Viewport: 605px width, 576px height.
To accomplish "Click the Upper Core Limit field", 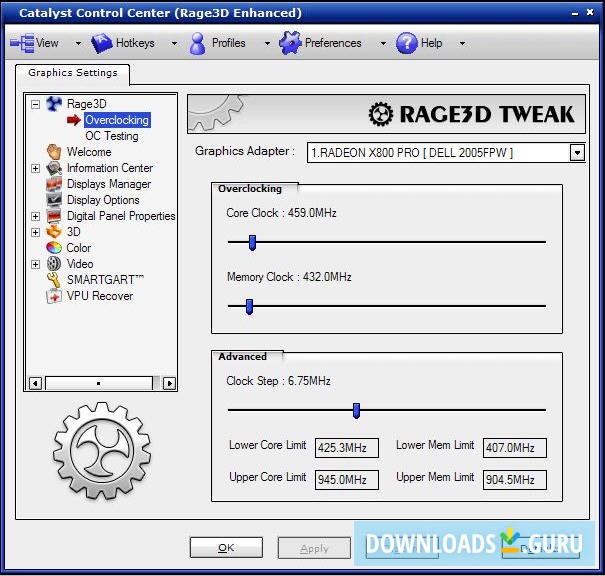I will pos(346,480).
